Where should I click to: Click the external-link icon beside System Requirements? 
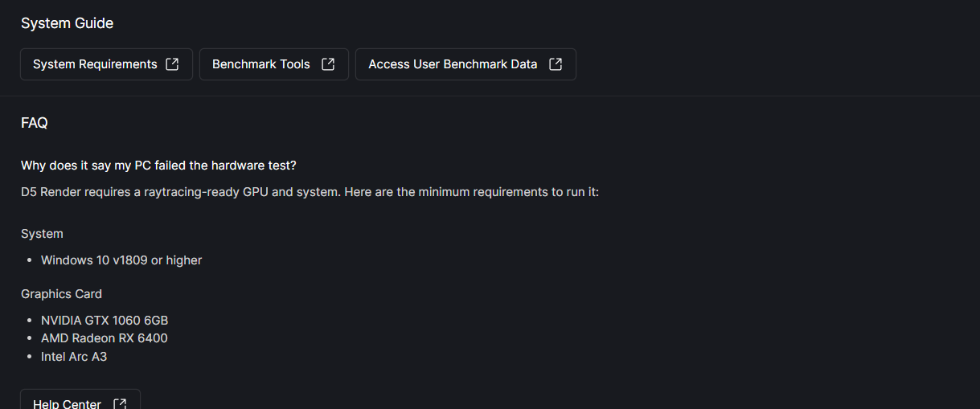(x=172, y=64)
